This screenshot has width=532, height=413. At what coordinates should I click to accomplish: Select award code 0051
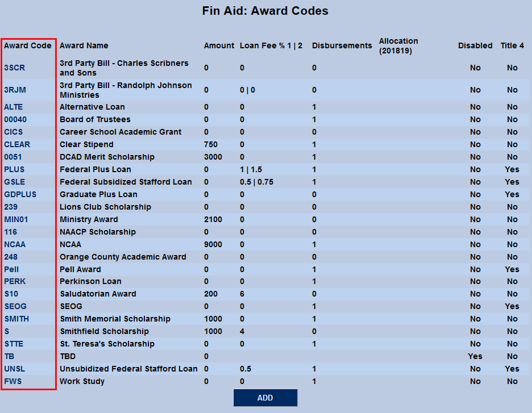click(x=13, y=157)
